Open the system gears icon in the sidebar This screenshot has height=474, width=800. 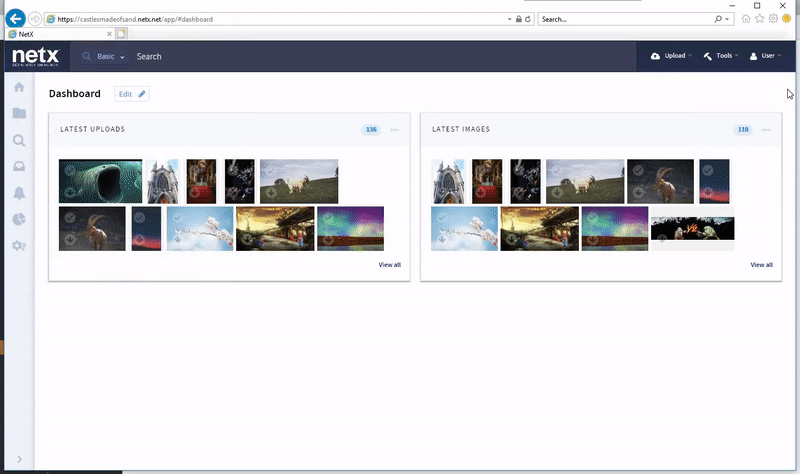[x=19, y=246]
